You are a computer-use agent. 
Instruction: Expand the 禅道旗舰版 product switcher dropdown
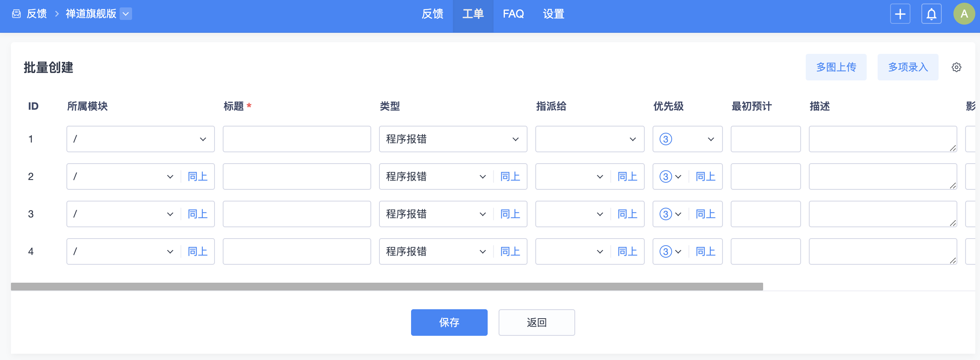[x=126, y=14]
